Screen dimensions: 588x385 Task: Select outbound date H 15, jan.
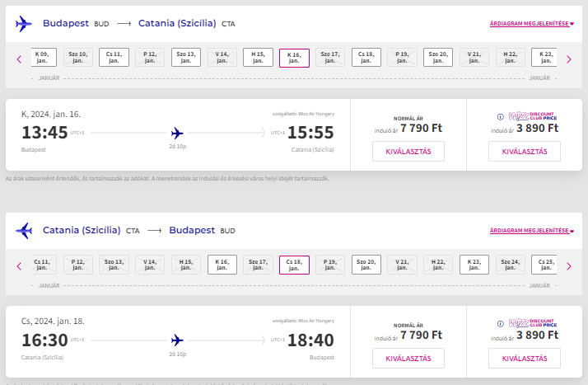tap(258, 57)
